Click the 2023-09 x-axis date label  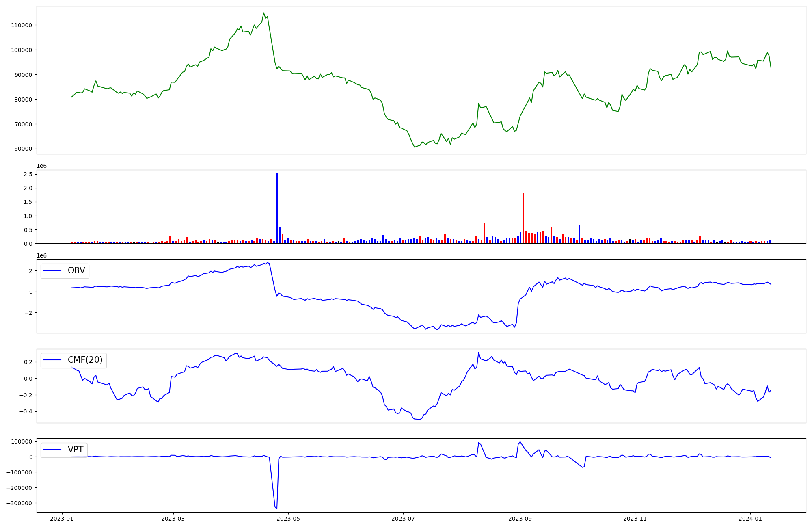(x=520, y=518)
